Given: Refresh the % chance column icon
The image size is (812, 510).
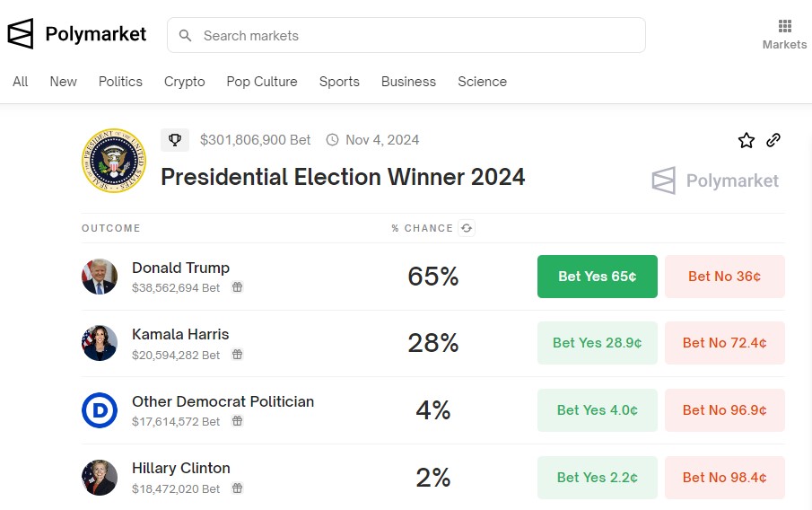Looking at the screenshot, I should point(467,228).
